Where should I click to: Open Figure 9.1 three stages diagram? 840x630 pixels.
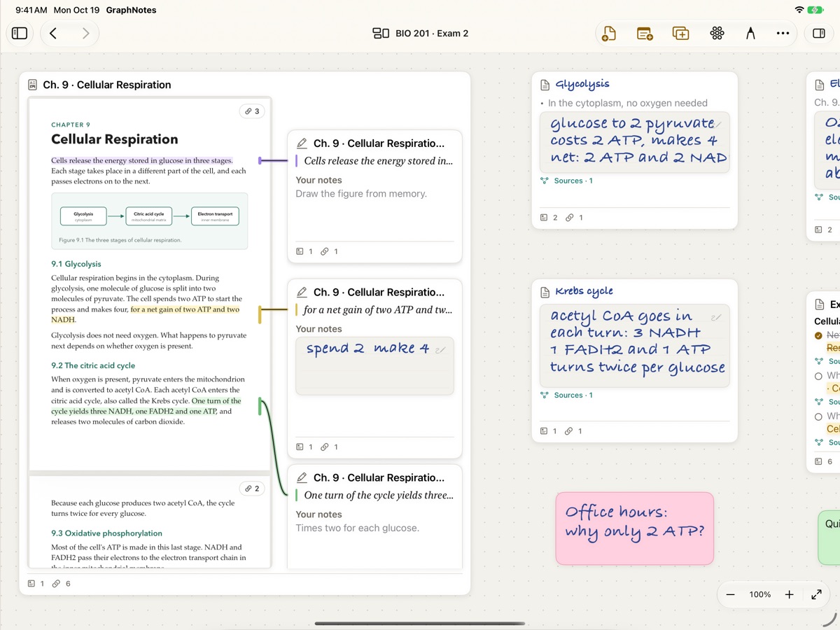150,221
